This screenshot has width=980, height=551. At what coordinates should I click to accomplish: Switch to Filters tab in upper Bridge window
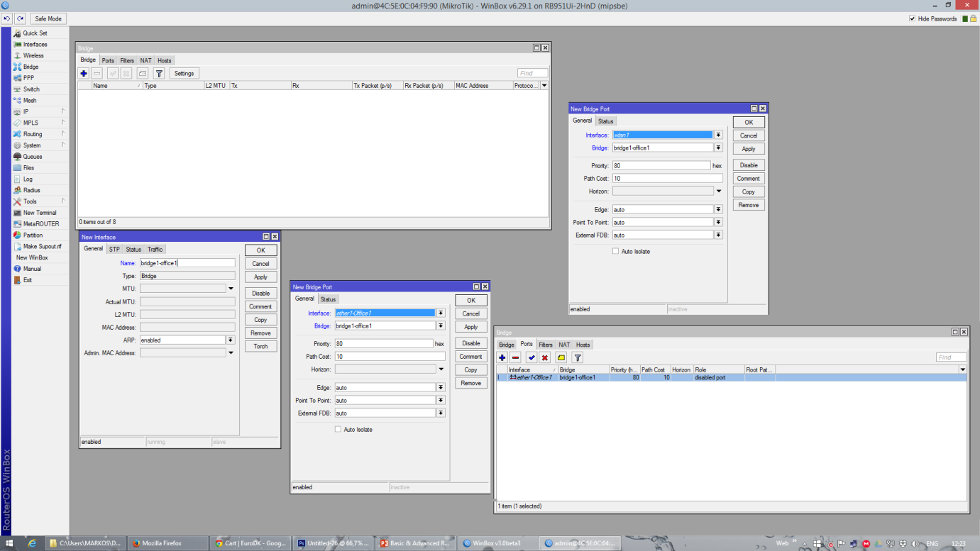coord(127,61)
